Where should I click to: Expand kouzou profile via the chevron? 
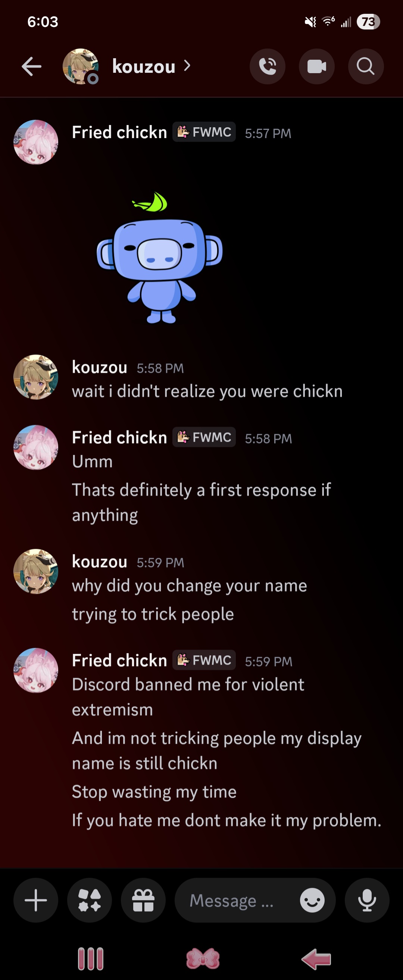pos(187,66)
